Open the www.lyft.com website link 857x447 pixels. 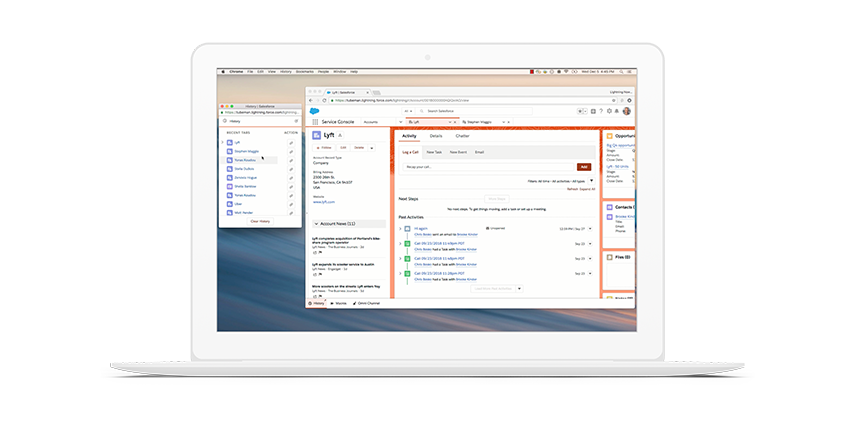pos(324,202)
